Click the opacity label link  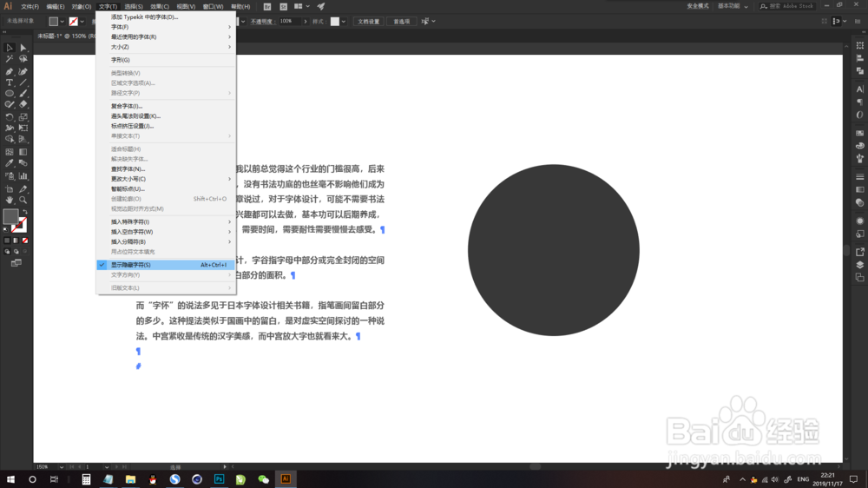(262, 22)
